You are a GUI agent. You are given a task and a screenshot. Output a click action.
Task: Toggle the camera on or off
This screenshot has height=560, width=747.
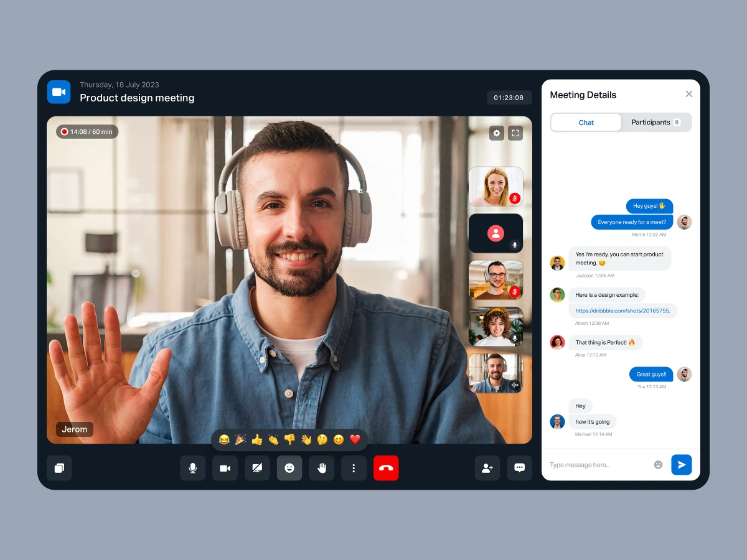pos(225,468)
